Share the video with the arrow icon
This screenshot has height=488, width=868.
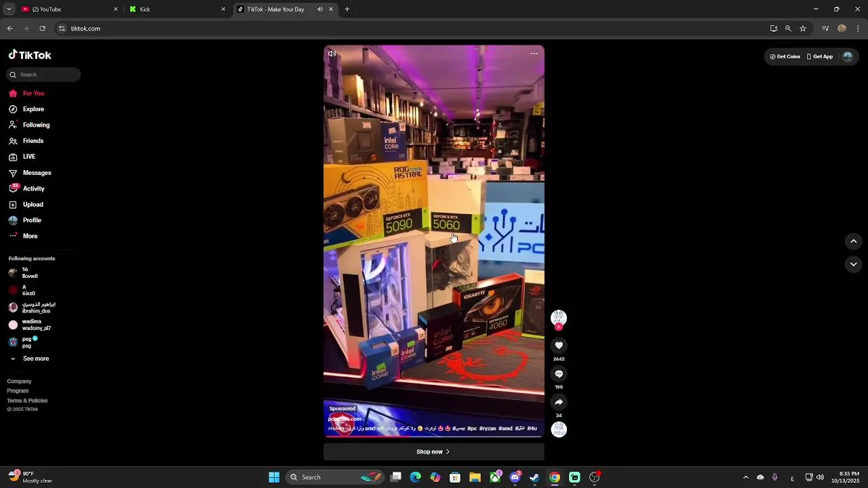[x=559, y=402]
